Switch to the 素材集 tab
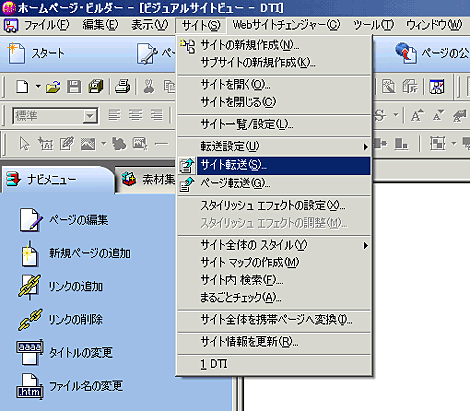The width and height of the screenshot is (470, 411). pyautogui.click(x=148, y=179)
